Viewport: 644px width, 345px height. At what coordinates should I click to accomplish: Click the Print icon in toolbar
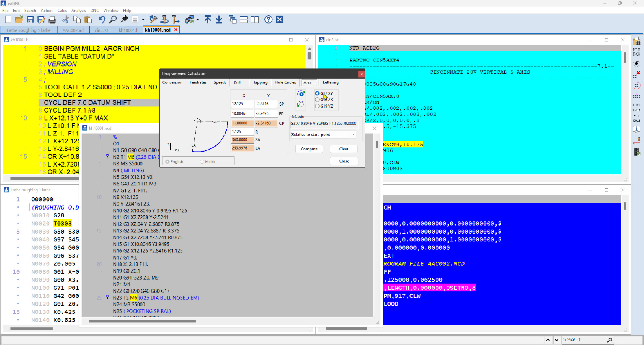click(52, 20)
